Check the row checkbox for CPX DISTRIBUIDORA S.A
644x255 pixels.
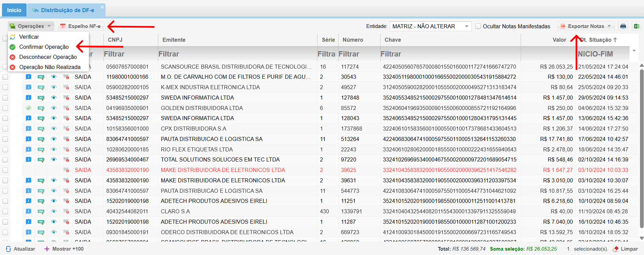tap(5, 129)
